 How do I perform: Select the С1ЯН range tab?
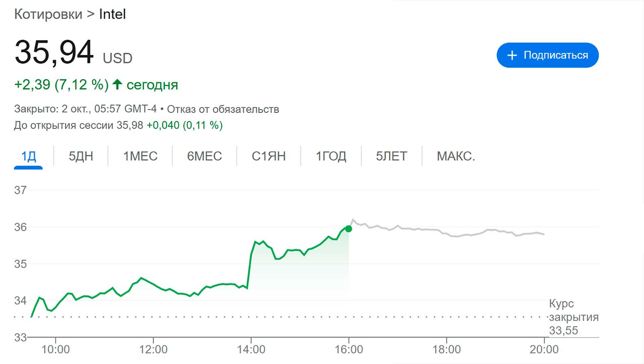click(x=269, y=156)
